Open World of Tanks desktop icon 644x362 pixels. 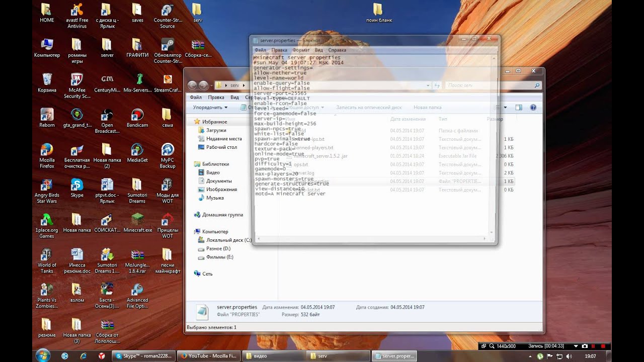click(x=47, y=260)
